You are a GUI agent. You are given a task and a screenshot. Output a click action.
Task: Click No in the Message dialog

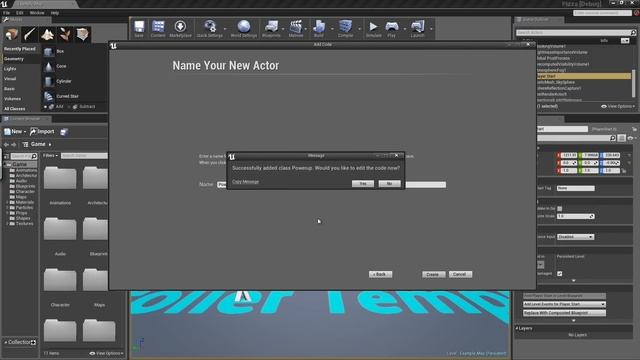[x=389, y=184]
